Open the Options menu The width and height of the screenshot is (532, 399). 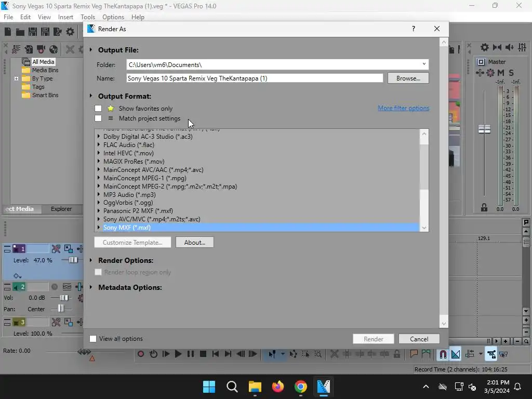113,17
